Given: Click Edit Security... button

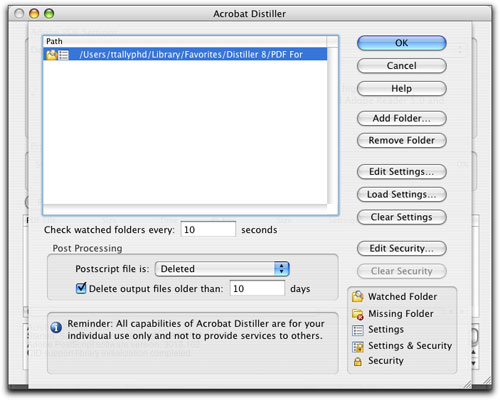Looking at the screenshot, I should click(x=401, y=248).
